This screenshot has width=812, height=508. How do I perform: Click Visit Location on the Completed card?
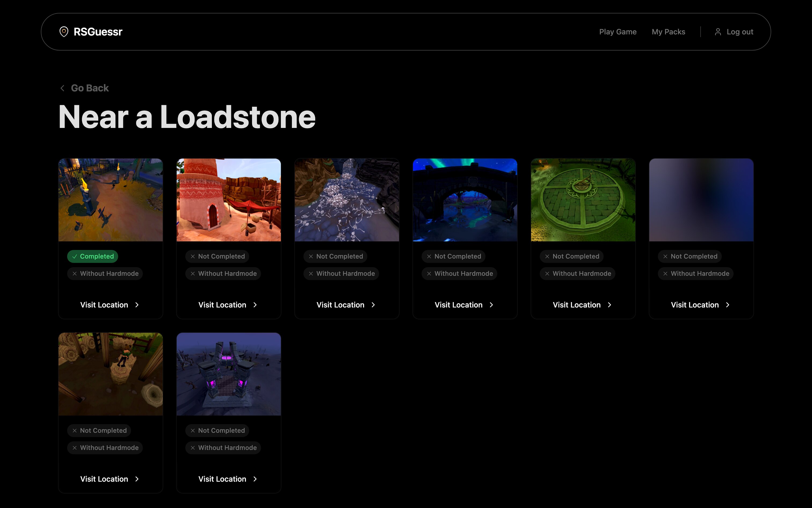click(x=110, y=305)
